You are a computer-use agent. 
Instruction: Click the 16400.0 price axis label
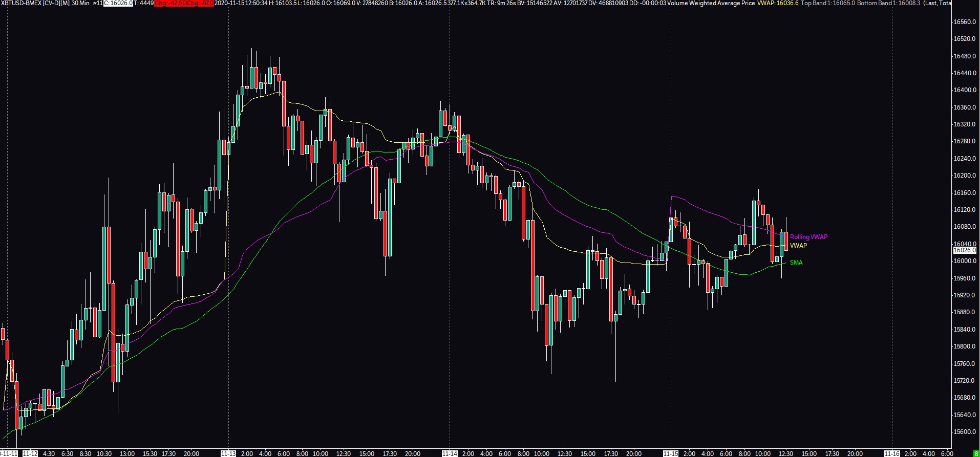pos(965,90)
